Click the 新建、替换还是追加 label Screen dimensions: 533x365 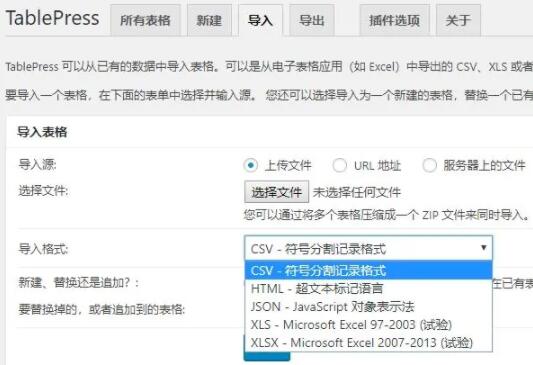(79, 282)
